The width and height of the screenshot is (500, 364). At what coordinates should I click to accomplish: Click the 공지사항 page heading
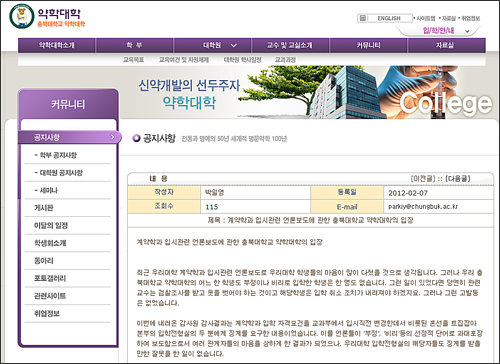159,138
